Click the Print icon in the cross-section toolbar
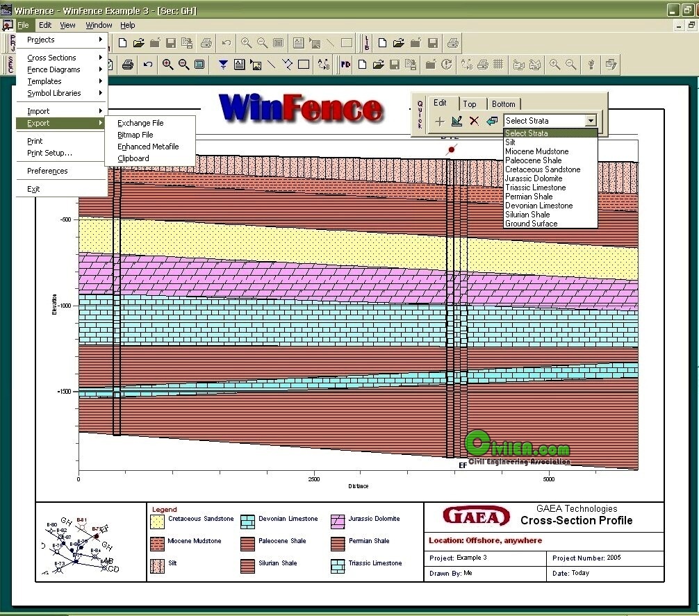This screenshot has width=699, height=616. [x=128, y=65]
